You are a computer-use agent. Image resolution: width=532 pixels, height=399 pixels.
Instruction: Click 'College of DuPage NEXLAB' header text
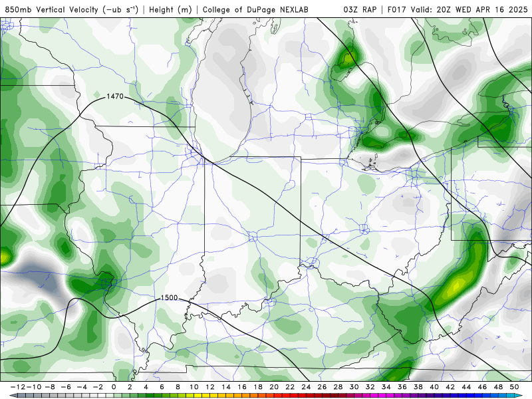(x=255, y=9)
